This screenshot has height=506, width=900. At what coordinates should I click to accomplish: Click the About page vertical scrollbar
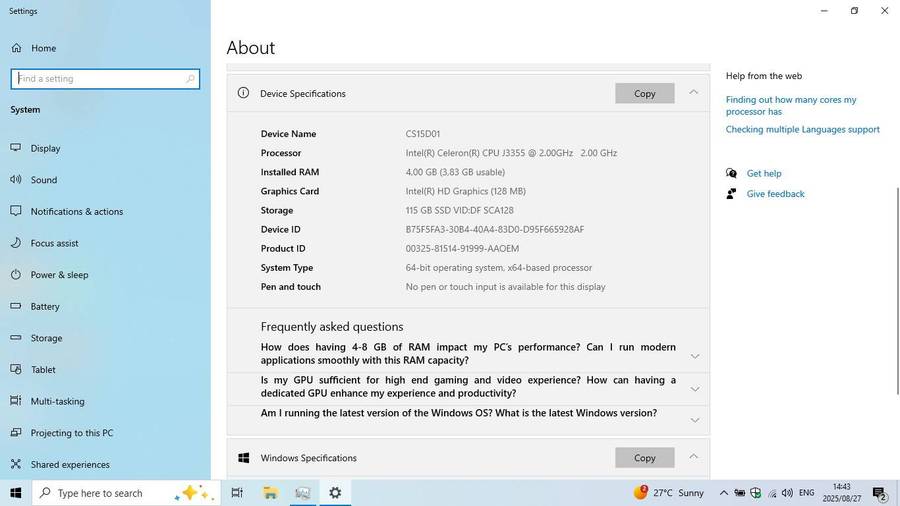897,291
